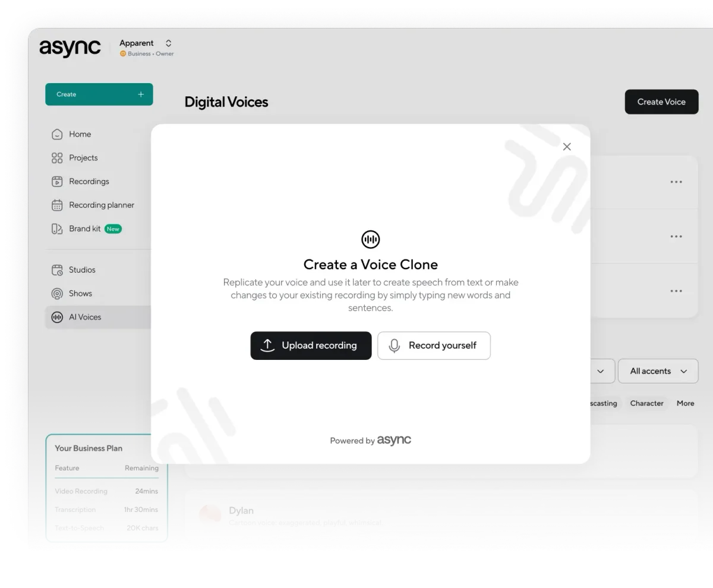Open Recording planner via its calendar icon
Image resolution: width=713 pixels, height=588 pixels.
(x=57, y=205)
